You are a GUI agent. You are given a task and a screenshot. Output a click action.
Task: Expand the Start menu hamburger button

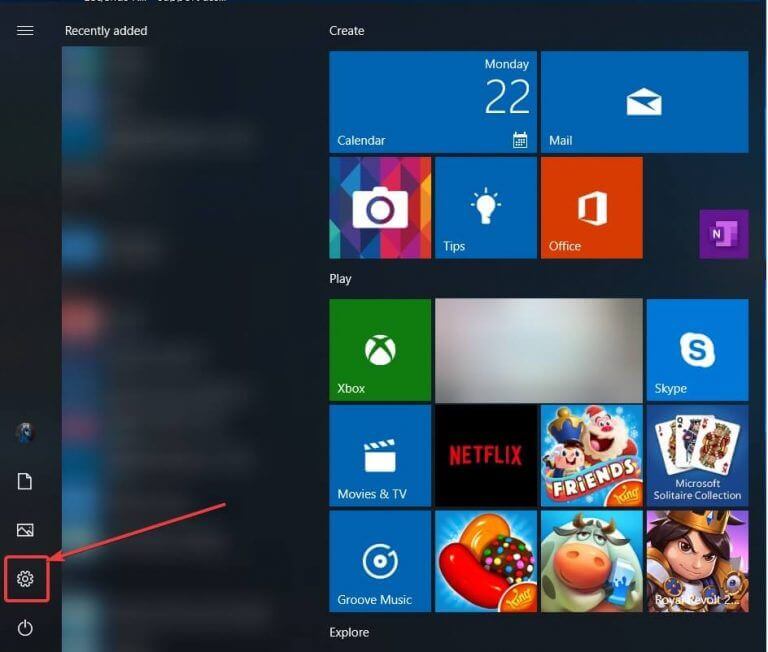coord(25,31)
